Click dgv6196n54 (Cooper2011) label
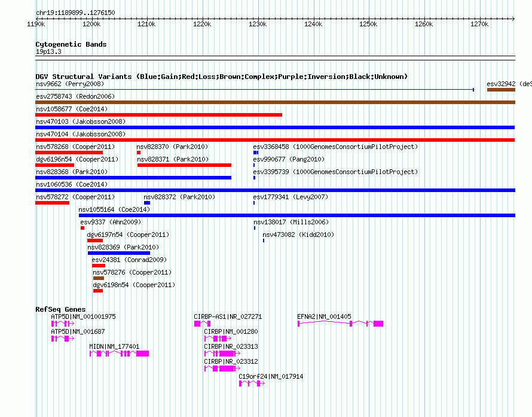Image resolution: width=532 pixels, height=417 pixels. pyautogui.click(x=77, y=159)
